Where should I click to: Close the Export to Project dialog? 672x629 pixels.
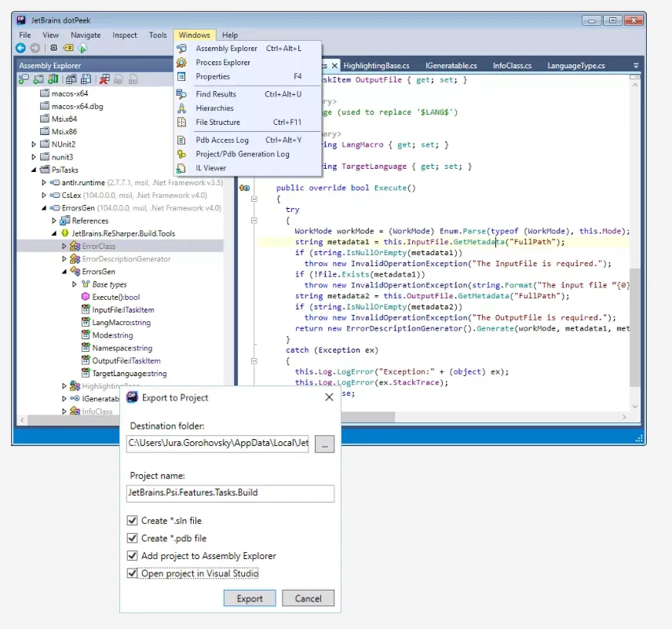click(329, 397)
